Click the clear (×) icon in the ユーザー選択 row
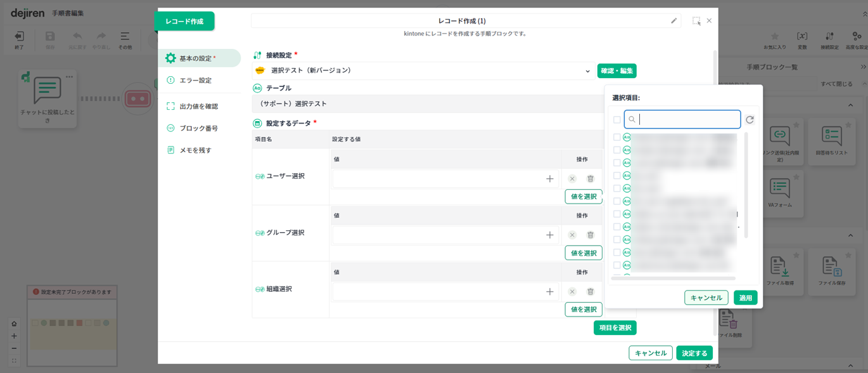The height and width of the screenshot is (373, 868). coord(572,179)
